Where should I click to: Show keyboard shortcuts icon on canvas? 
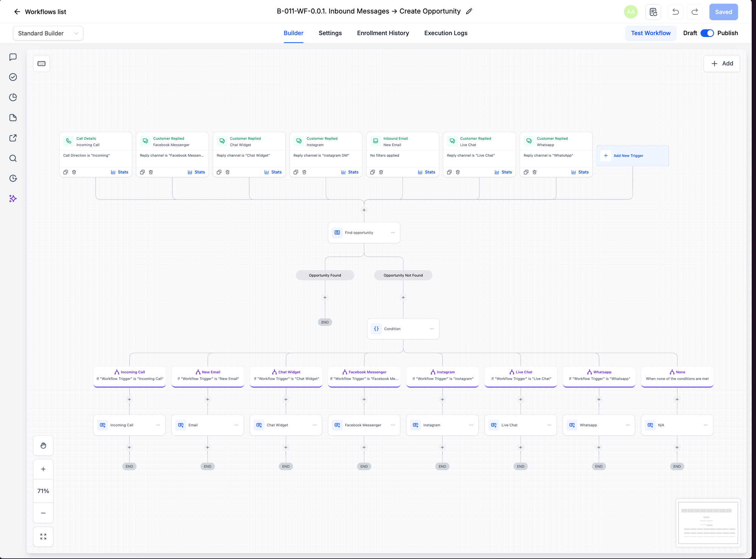[42, 63]
